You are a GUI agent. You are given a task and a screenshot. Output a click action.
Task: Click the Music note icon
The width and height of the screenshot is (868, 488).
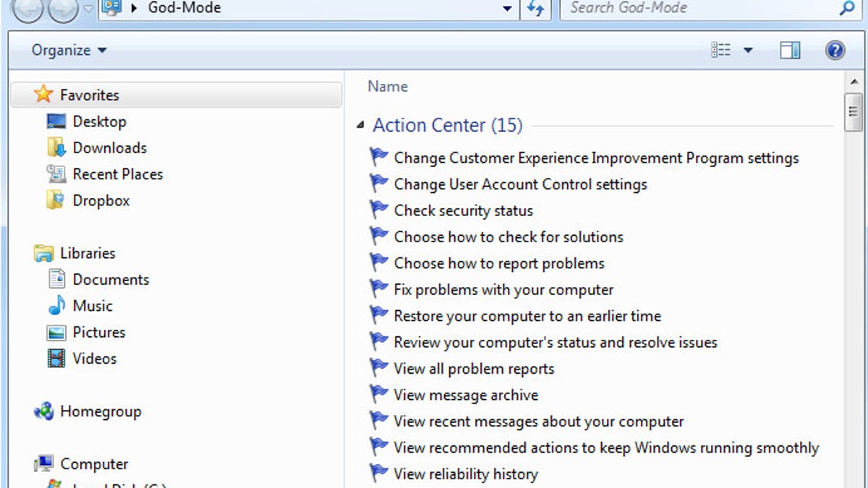coord(56,306)
